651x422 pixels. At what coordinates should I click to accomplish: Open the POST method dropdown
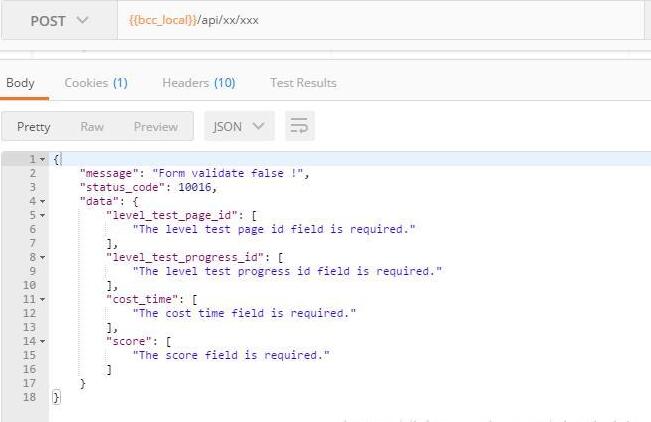pos(58,21)
